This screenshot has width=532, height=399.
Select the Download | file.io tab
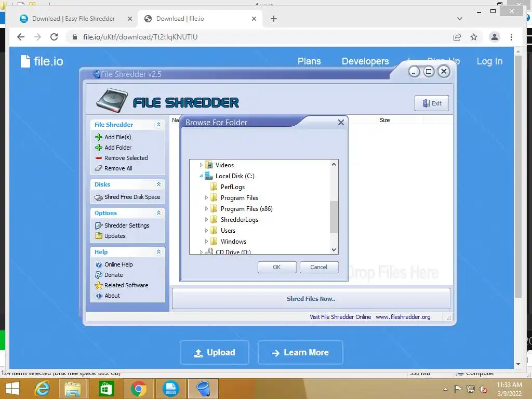click(199, 19)
